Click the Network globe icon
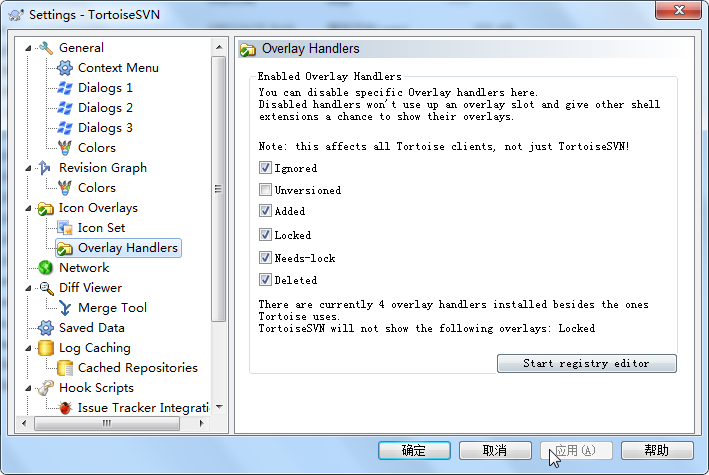 pyautogui.click(x=46, y=268)
